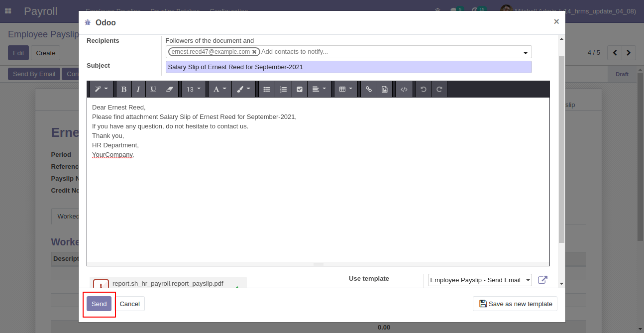Expand the recipients contacts dropdown arrow
This screenshot has width=644, height=333.
pos(525,52)
